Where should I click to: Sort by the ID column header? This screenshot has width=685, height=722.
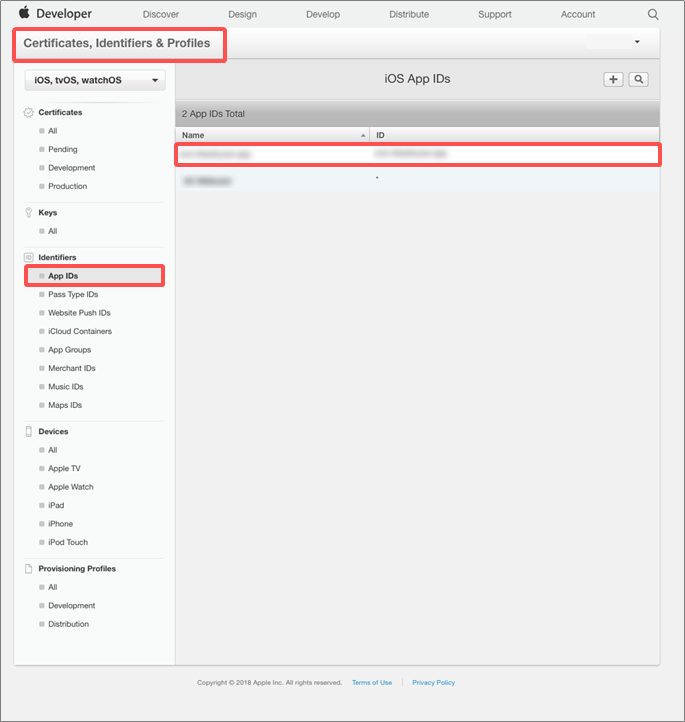[515, 135]
